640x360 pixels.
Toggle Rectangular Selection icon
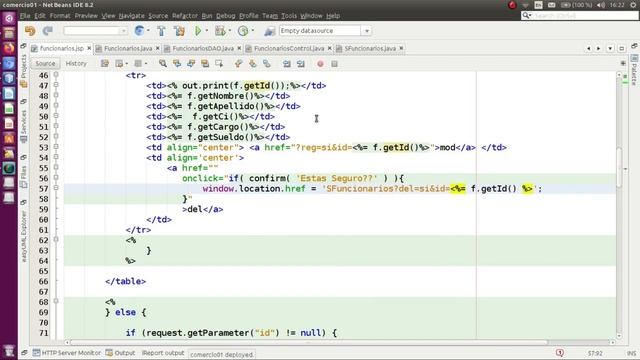tap(219, 64)
